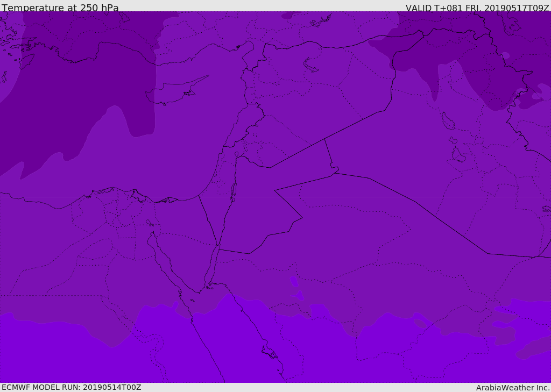Image resolution: width=551 pixels, height=392 pixels.
Task: Click the Lake Assad outline in Syria
Action: pos(310,66)
